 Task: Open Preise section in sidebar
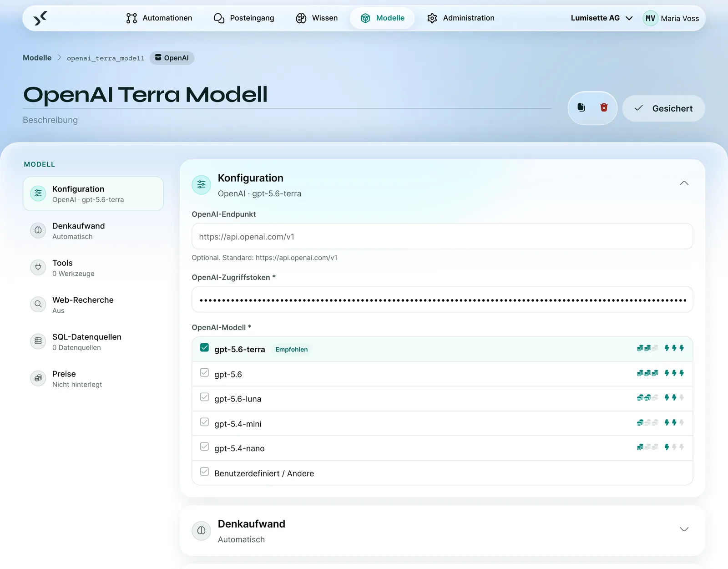(x=93, y=378)
